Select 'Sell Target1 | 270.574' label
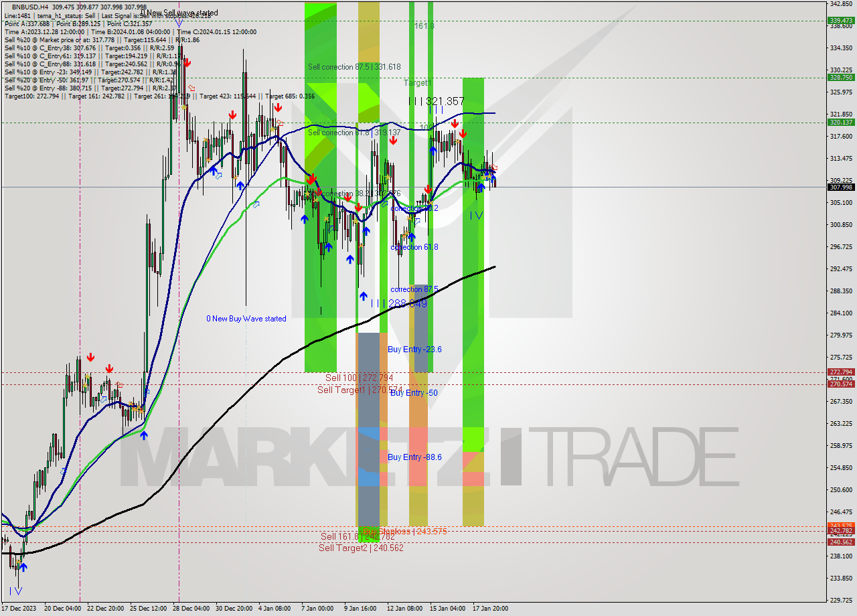857x616 pixels. [360, 390]
